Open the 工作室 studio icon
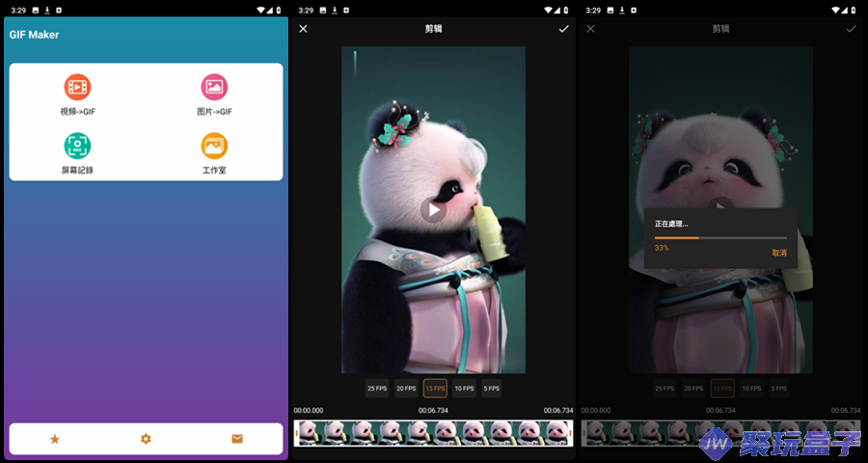The image size is (868, 463). [214, 146]
